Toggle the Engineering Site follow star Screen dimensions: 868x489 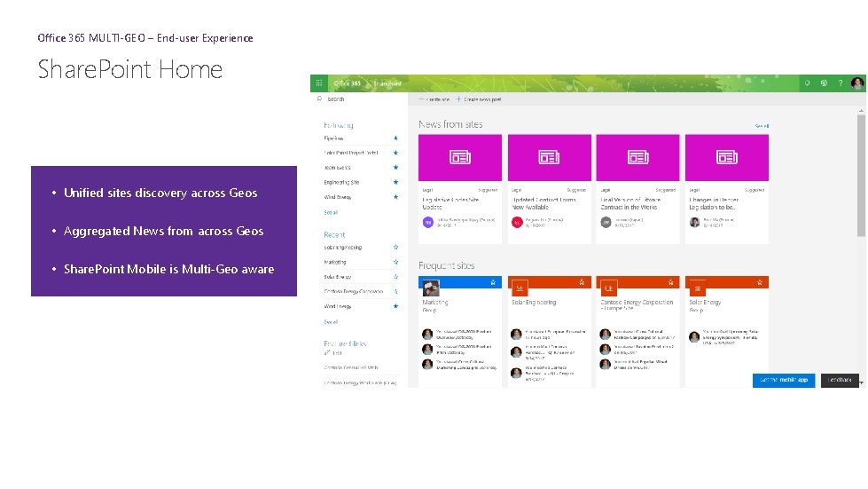coord(395,182)
